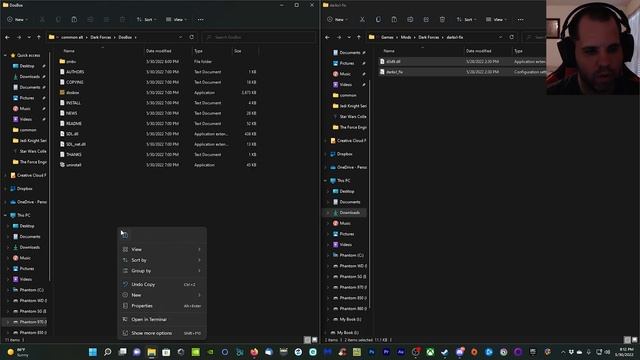
Task: Click the Search DosBox input field
Action: point(259,37)
